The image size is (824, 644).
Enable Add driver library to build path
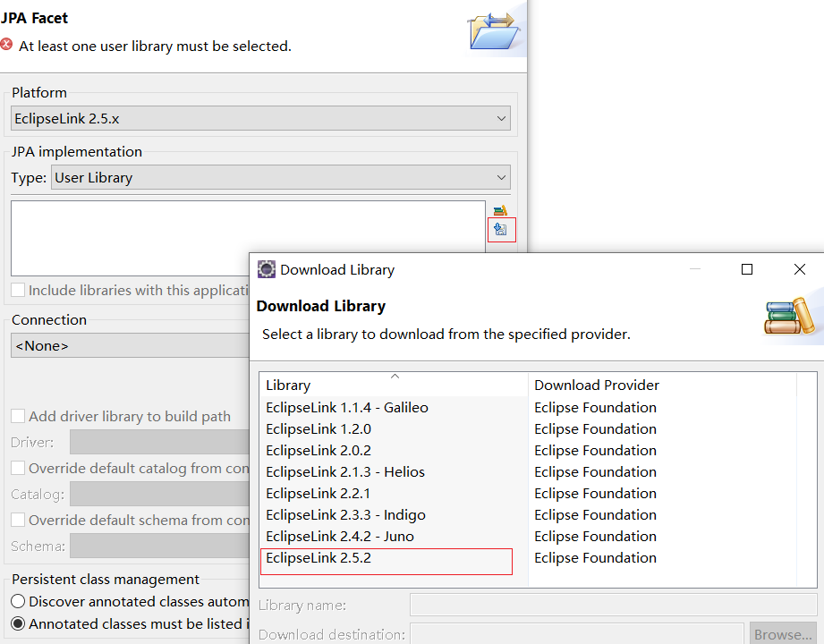pyautogui.click(x=18, y=416)
